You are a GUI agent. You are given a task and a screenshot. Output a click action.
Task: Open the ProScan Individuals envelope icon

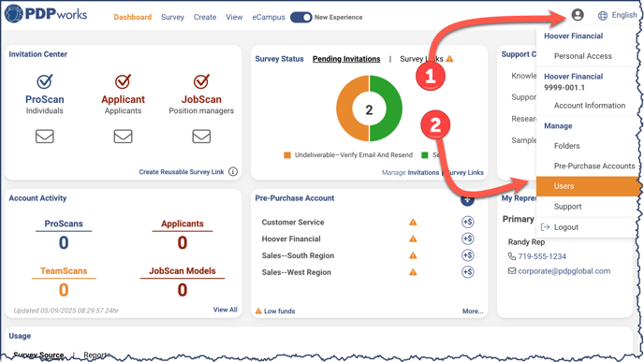coord(44,137)
